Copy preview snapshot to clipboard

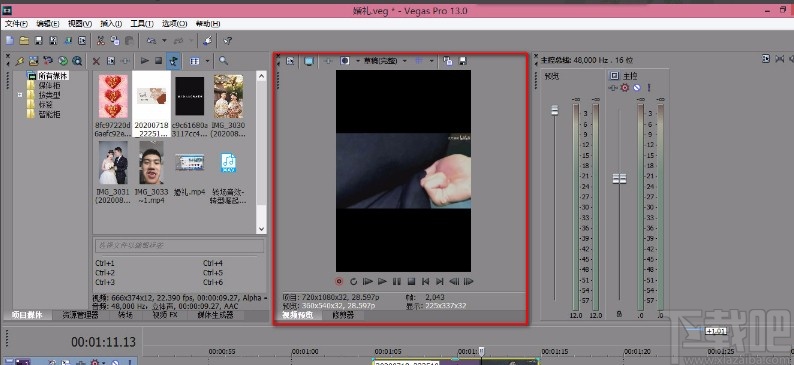click(x=448, y=61)
